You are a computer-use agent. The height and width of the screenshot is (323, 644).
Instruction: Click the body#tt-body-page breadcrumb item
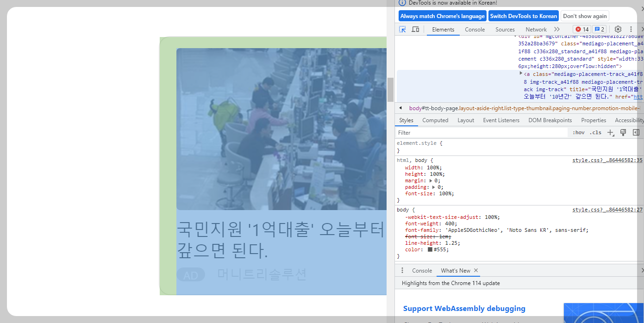click(525, 108)
